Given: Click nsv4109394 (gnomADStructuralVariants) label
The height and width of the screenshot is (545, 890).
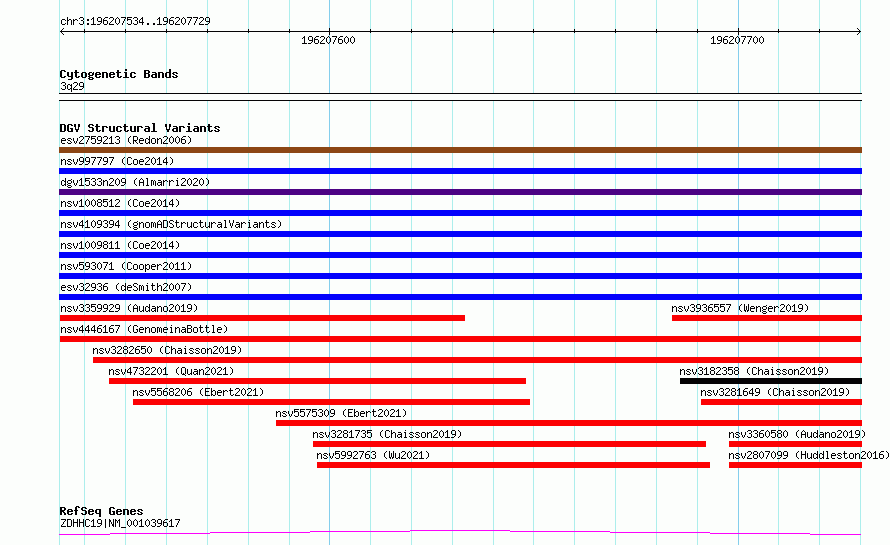Looking at the screenshot, I should (171, 224).
